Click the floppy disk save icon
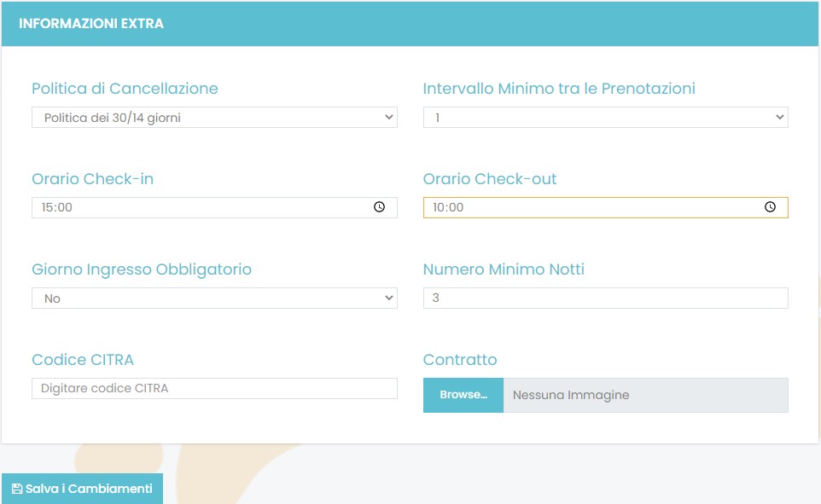This screenshot has height=504, width=821. coord(16,490)
